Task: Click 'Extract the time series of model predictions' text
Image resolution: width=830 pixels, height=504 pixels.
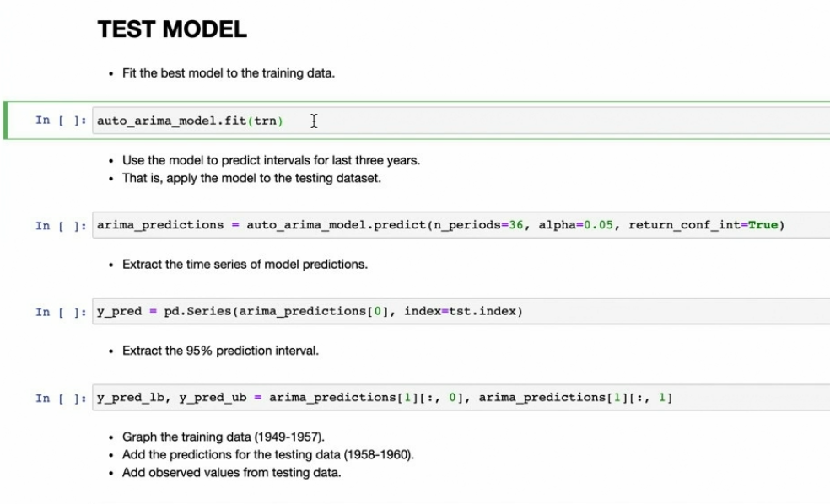Action: [x=245, y=264]
